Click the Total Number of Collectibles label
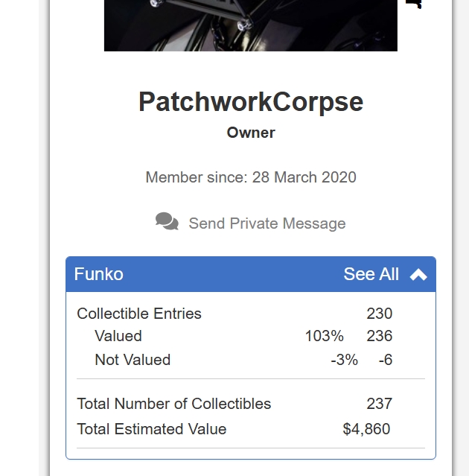Screen dimensions: 469x476 coord(173,404)
